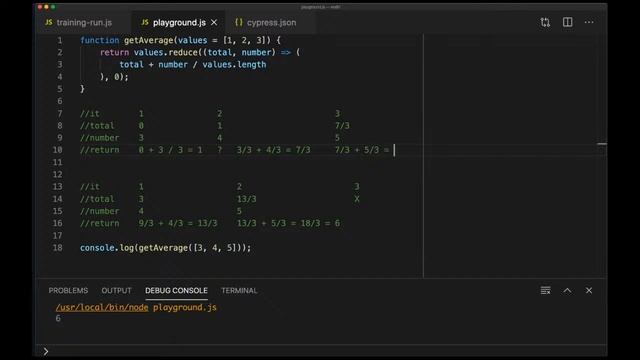Click the output value 6 in console
640x360 pixels.
pos(58,318)
